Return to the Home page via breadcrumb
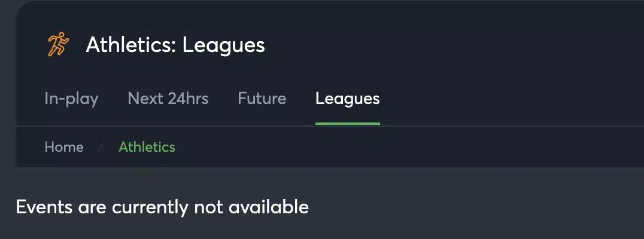This screenshot has height=239, width=644. click(x=64, y=147)
